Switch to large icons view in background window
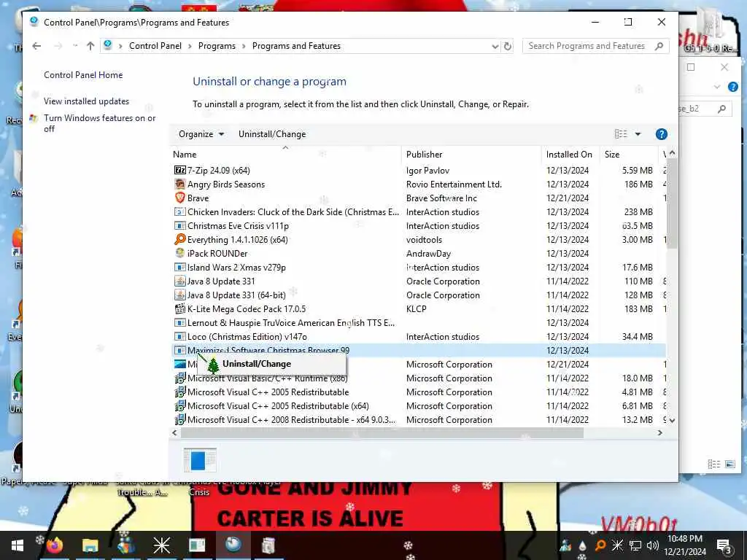Screen dimensions: 747x560 729,464
